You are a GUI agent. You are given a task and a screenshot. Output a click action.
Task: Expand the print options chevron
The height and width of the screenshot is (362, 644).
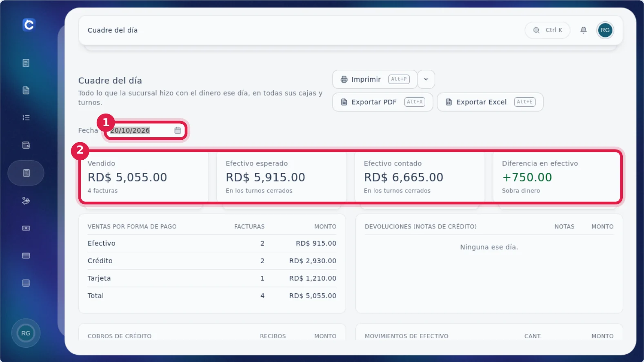click(x=426, y=79)
